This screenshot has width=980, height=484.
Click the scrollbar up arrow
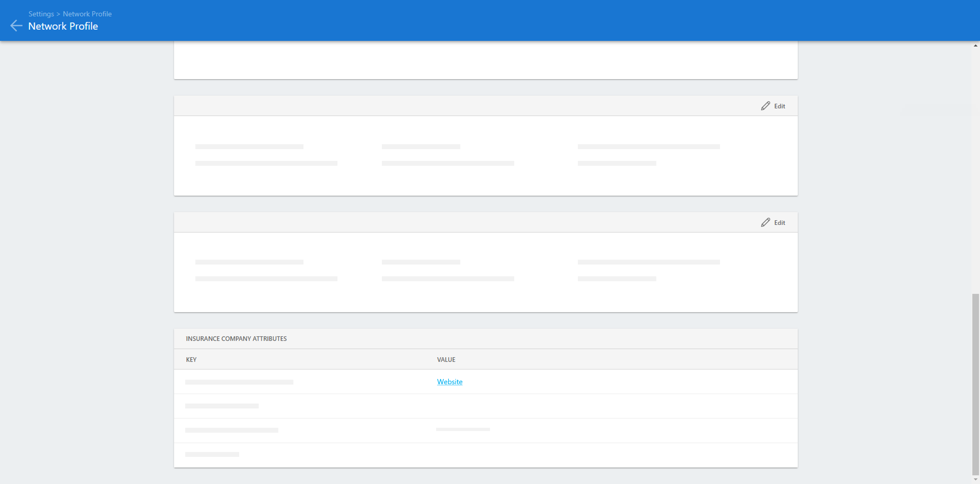click(x=975, y=45)
